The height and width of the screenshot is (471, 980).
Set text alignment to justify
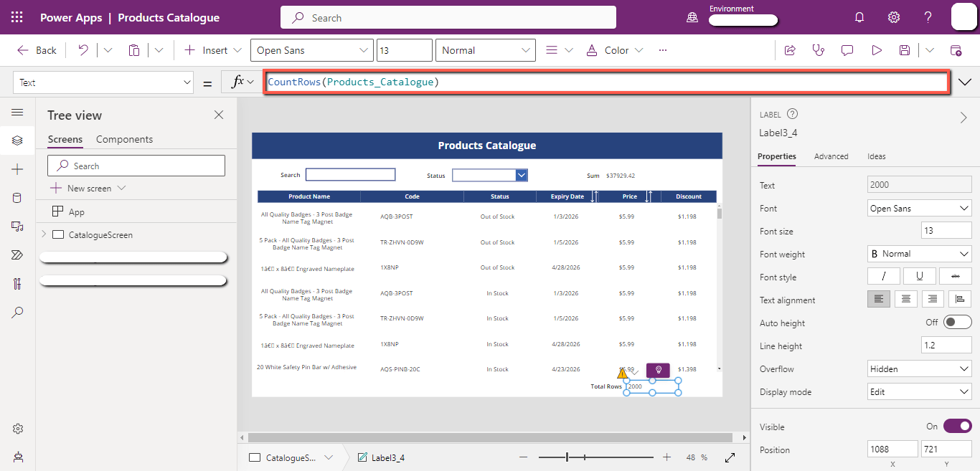point(960,299)
